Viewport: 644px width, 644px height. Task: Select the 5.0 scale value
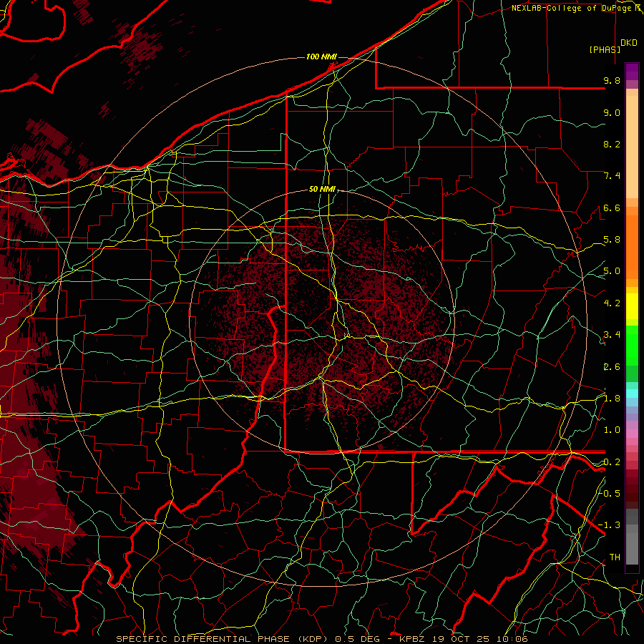pyautogui.click(x=612, y=271)
